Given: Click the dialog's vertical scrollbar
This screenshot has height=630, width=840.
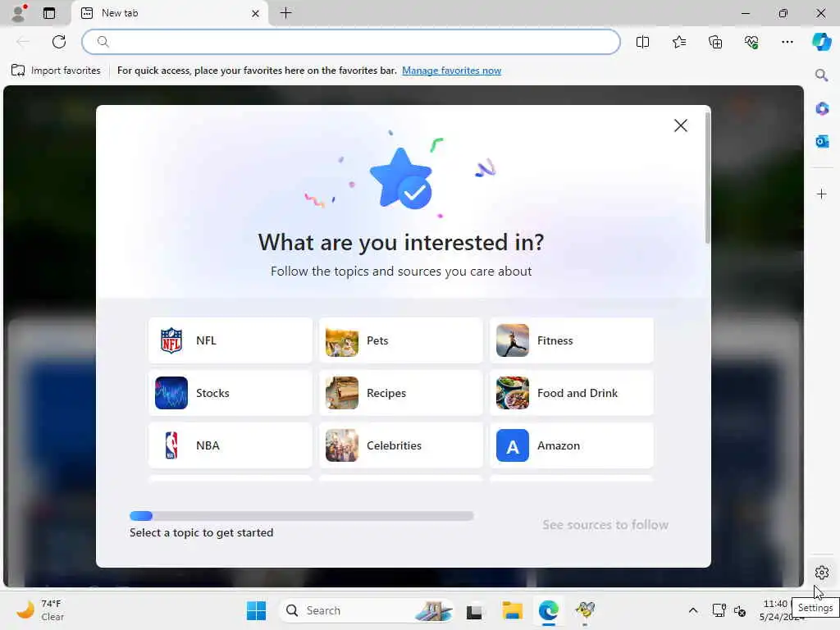Looking at the screenshot, I should tap(708, 177).
